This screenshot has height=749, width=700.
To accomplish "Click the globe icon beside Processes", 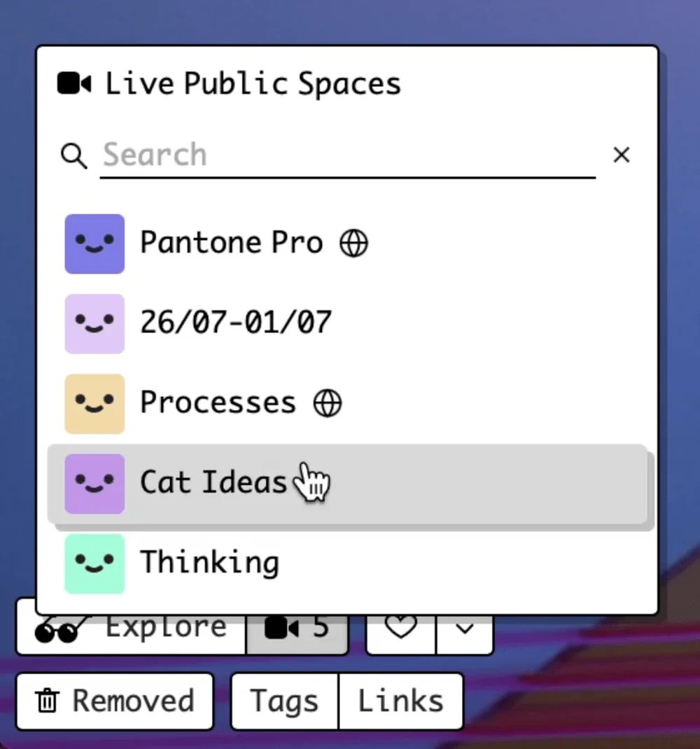I will coord(328,402).
